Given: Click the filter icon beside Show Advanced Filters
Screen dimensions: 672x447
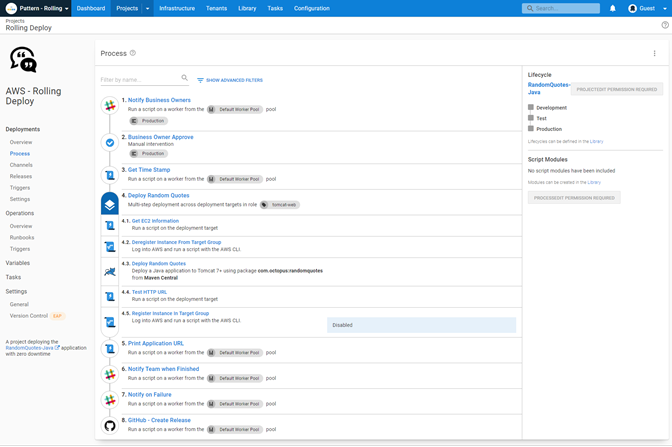Looking at the screenshot, I should [x=200, y=80].
